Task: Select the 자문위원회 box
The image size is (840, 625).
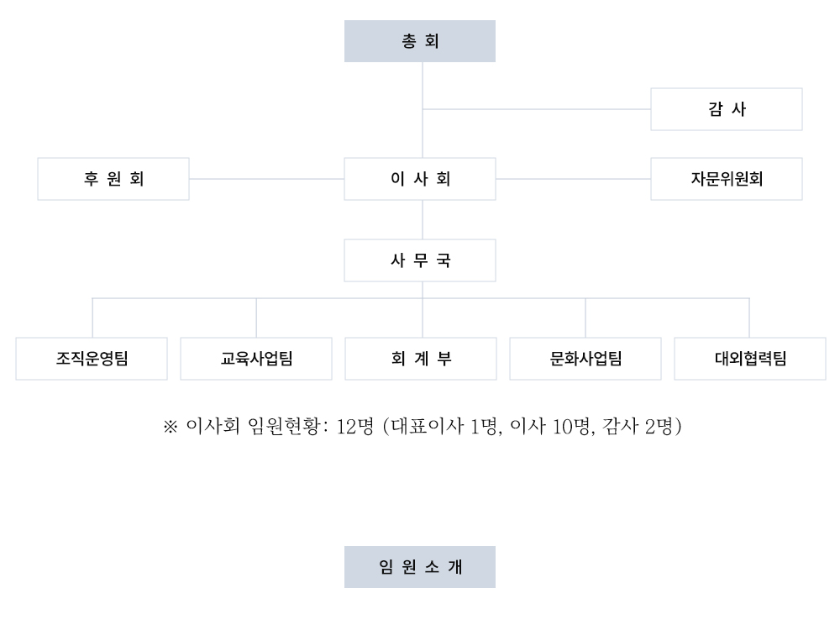Action: click(x=727, y=179)
